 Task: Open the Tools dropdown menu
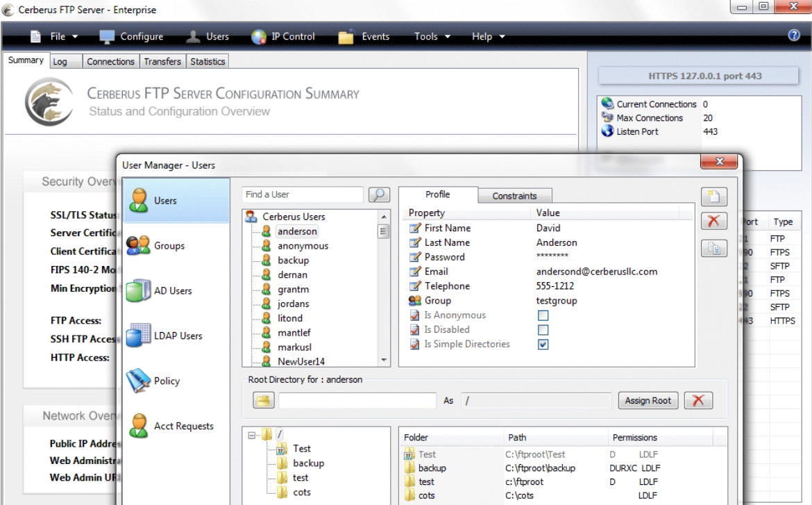pos(432,37)
